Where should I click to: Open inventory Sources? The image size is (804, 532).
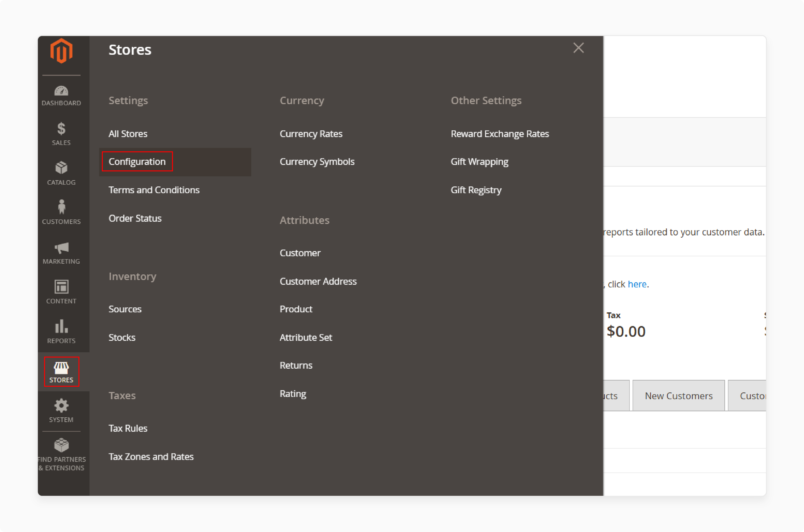click(x=125, y=309)
